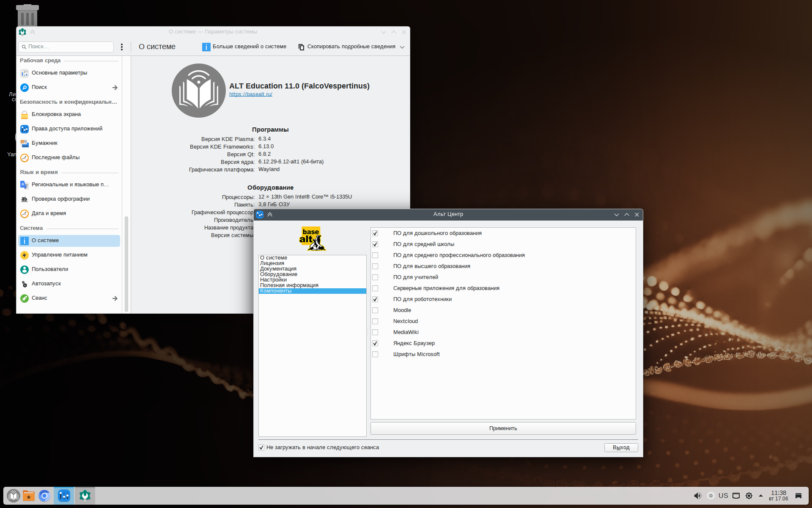This screenshot has height=508, width=812.
Task: Click the info icon for Больше сведений
Action: [206, 47]
